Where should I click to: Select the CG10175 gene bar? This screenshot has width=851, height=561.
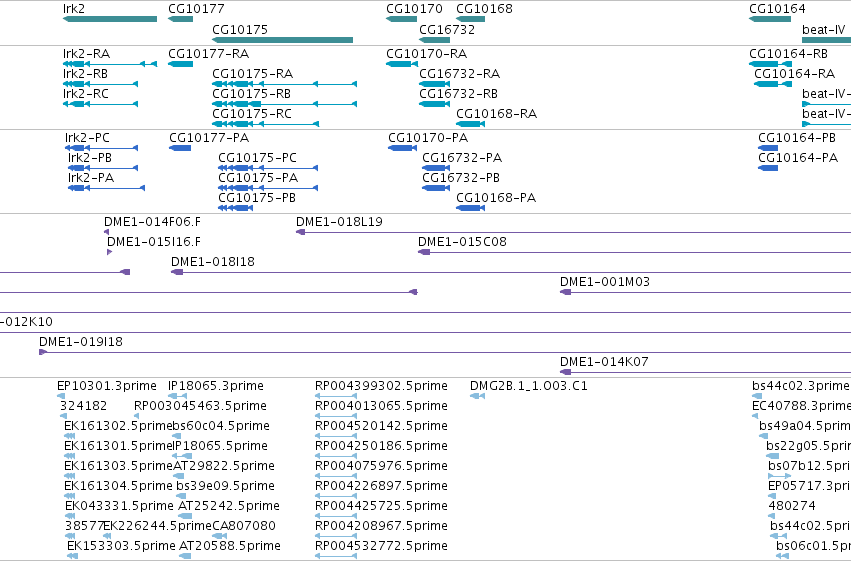tap(282, 40)
